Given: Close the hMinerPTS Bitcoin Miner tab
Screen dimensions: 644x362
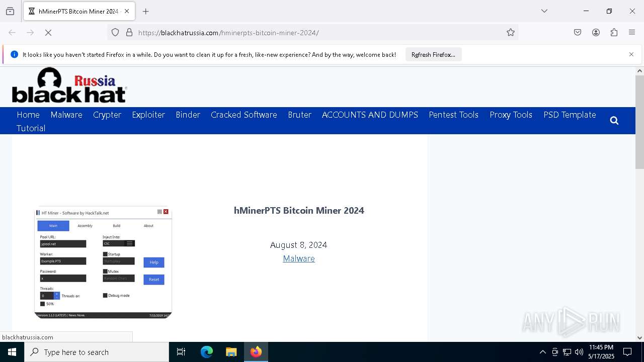Looking at the screenshot, I should [x=126, y=11].
